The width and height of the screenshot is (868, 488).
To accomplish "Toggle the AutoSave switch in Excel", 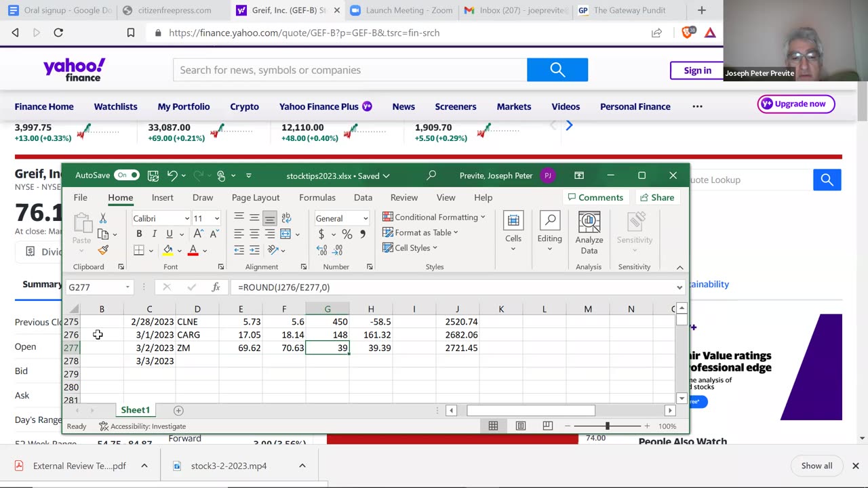I will coord(126,175).
